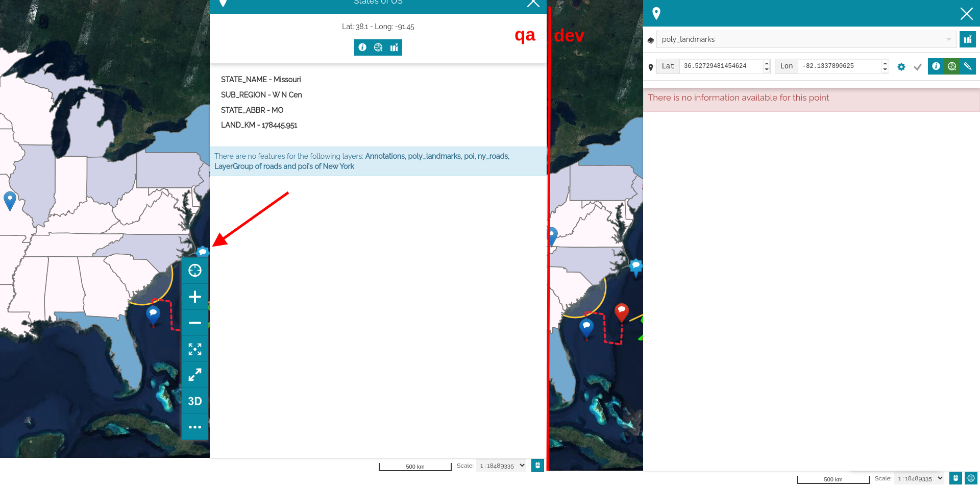
Task: Click the pencil edit icon in dev panel
Action: [x=968, y=66]
